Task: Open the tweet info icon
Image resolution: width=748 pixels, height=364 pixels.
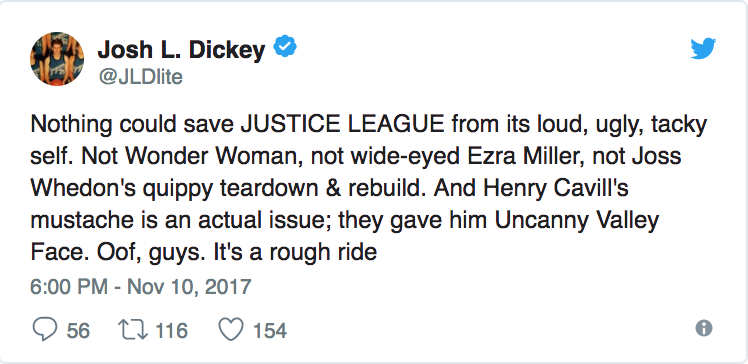Action: click(704, 328)
